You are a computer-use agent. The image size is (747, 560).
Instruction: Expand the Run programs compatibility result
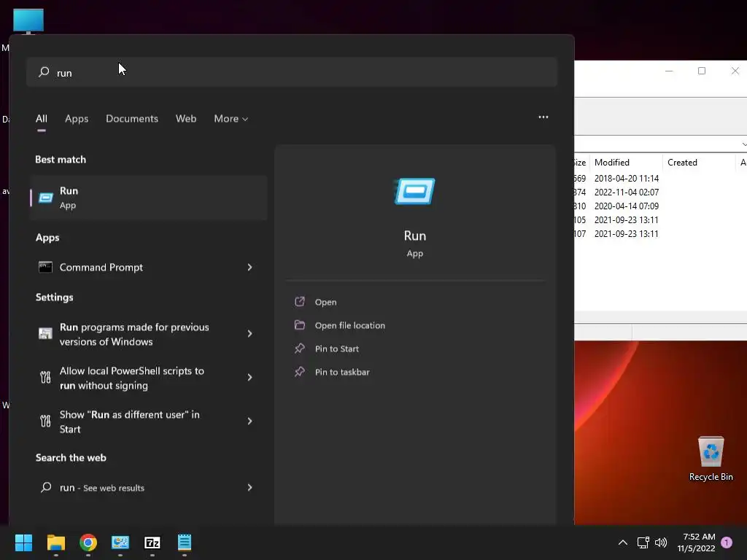point(249,334)
